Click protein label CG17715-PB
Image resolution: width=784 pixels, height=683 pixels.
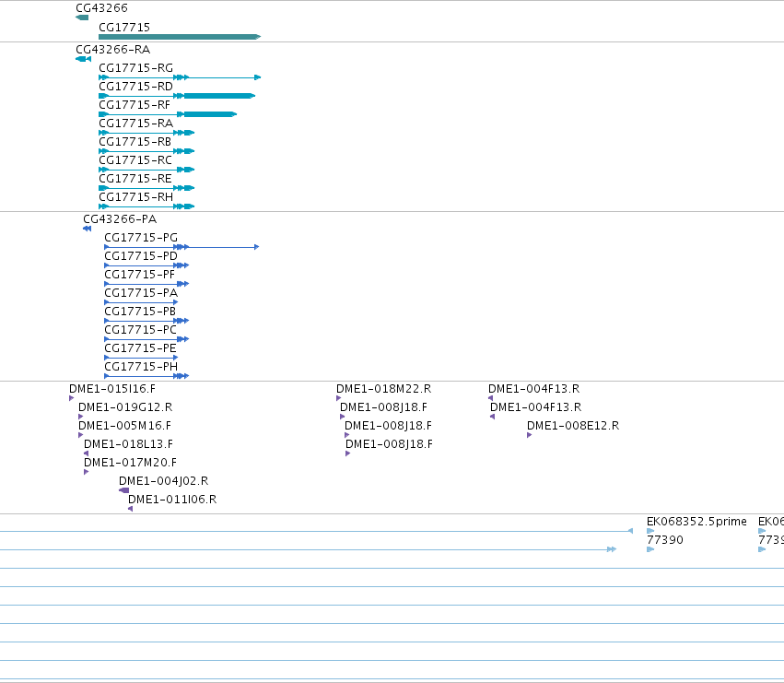(140, 312)
